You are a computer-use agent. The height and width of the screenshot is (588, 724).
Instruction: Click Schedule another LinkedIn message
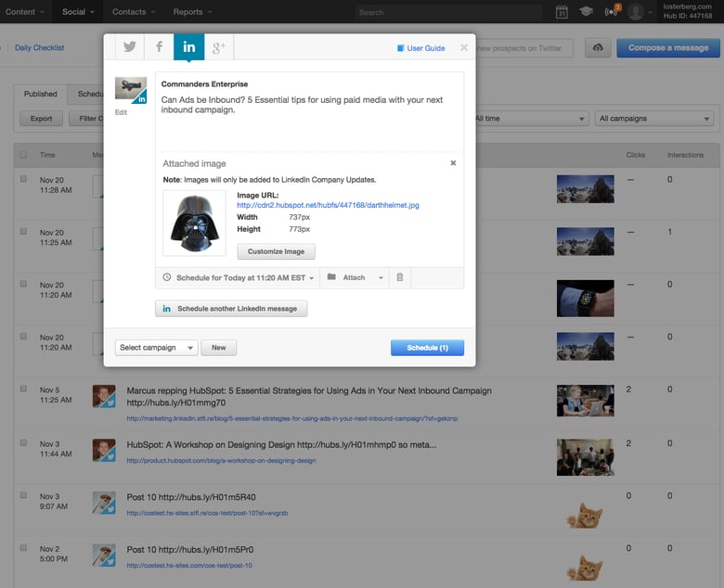pos(231,309)
